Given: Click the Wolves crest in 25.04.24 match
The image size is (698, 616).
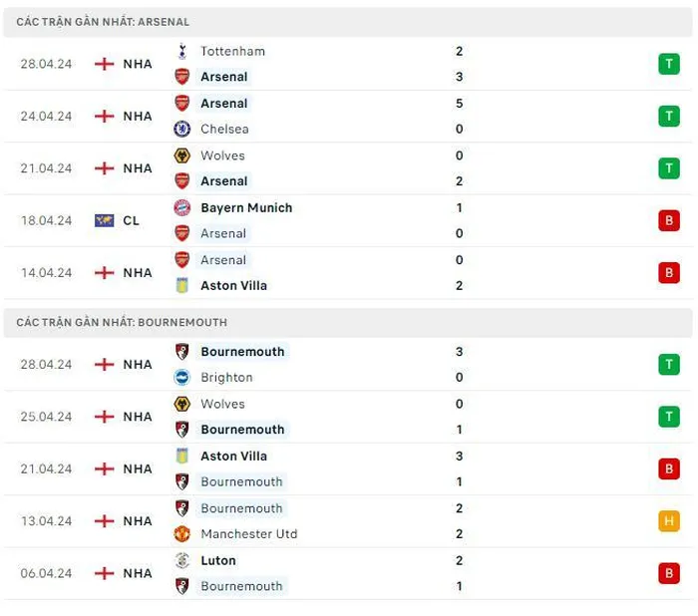Looking at the screenshot, I should (x=182, y=404).
